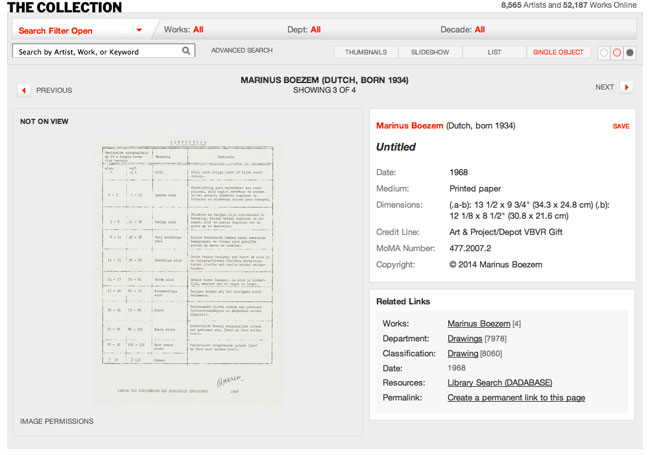Click the search magnifier icon
This screenshot has width=650, height=455.
[x=186, y=51]
